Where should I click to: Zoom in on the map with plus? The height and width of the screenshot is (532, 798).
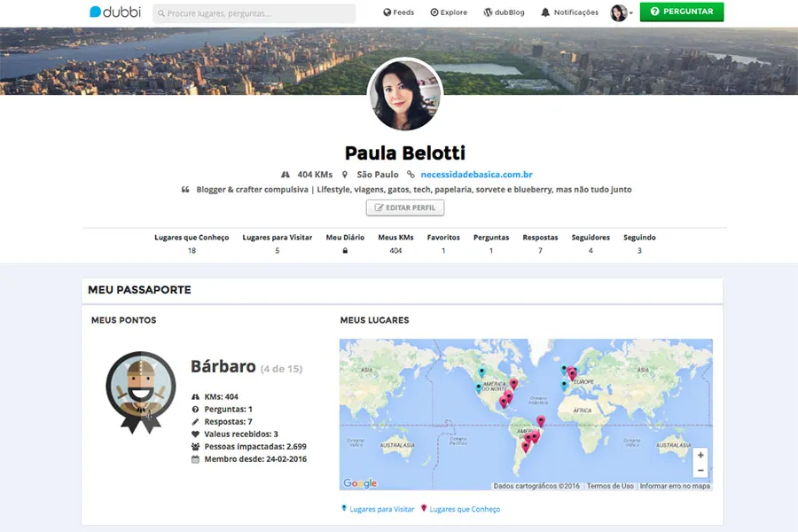click(x=700, y=455)
